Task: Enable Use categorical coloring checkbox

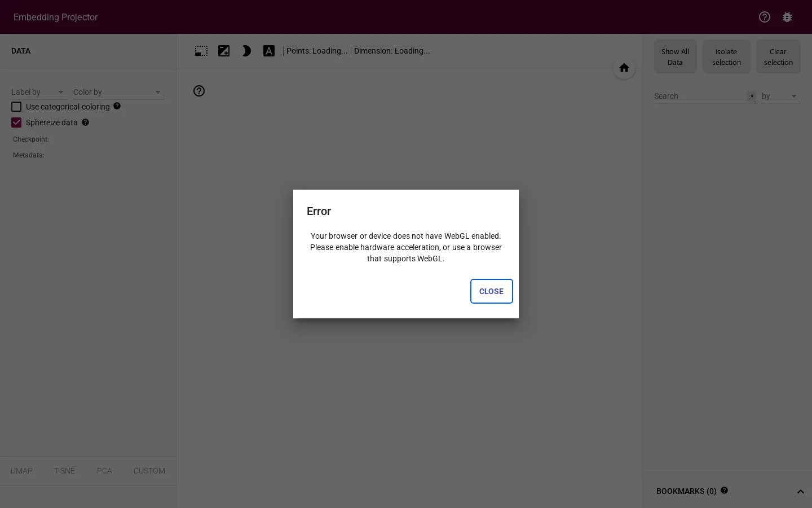Action: point(16,107)
